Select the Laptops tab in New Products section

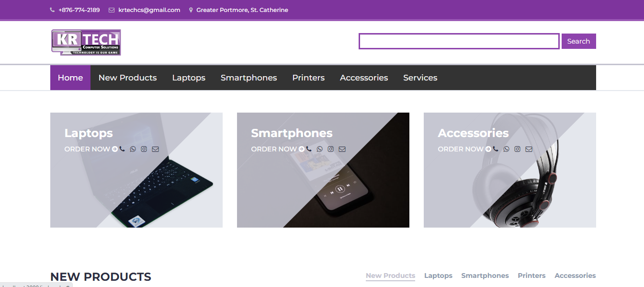[x=438, y=276]
